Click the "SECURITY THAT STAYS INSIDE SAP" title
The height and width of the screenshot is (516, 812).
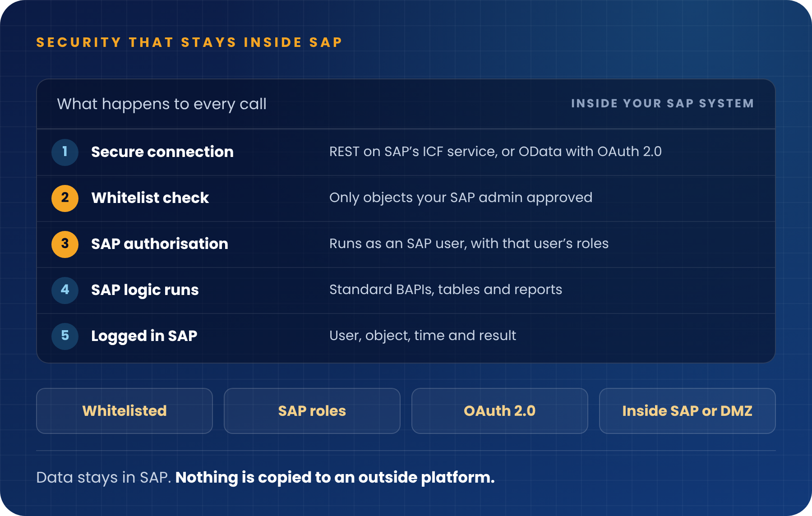coord(189,42)
